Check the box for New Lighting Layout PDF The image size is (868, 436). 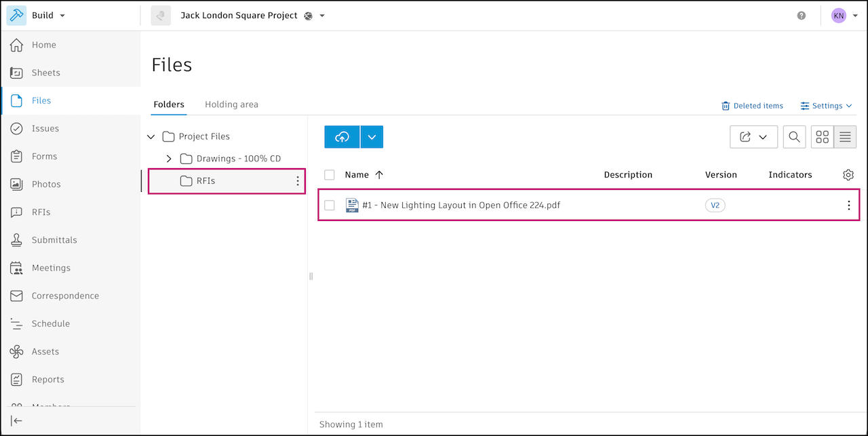(x=330, y=205)
